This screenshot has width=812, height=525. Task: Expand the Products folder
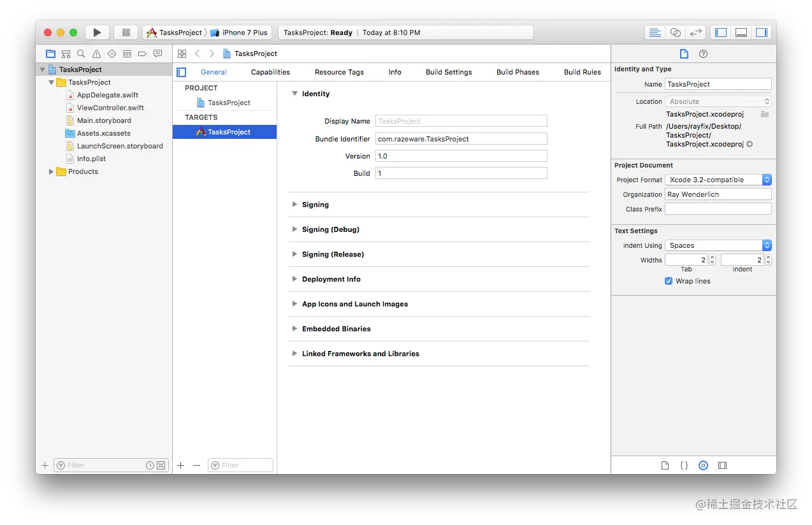tap(52, 171)
